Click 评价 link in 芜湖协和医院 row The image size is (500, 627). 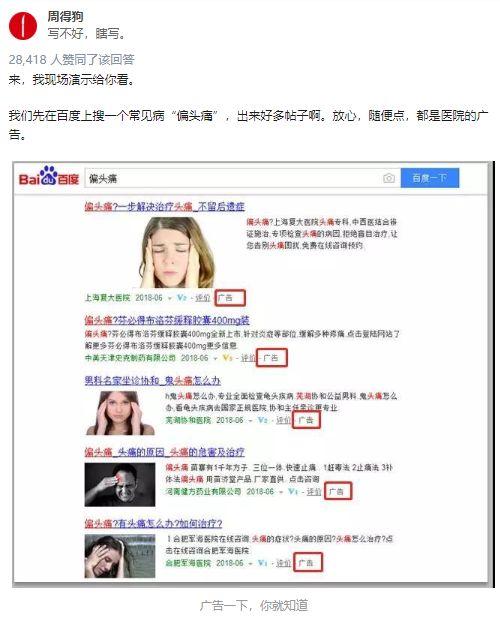coord(284,420)
